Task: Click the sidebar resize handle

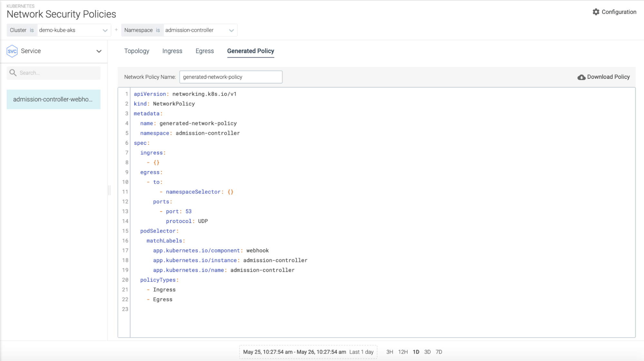Action: click(110, 190)
